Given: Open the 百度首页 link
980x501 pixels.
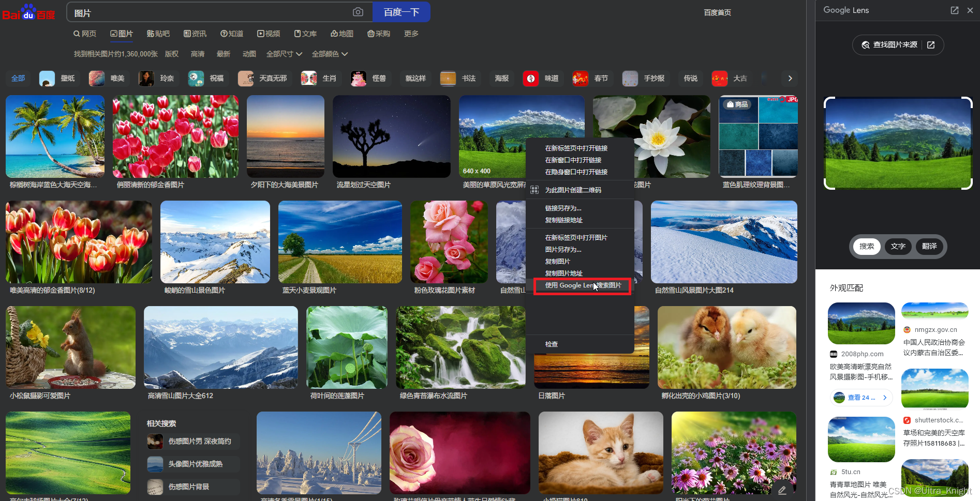Looking at the screenshot, I should [x=717, y=12].
